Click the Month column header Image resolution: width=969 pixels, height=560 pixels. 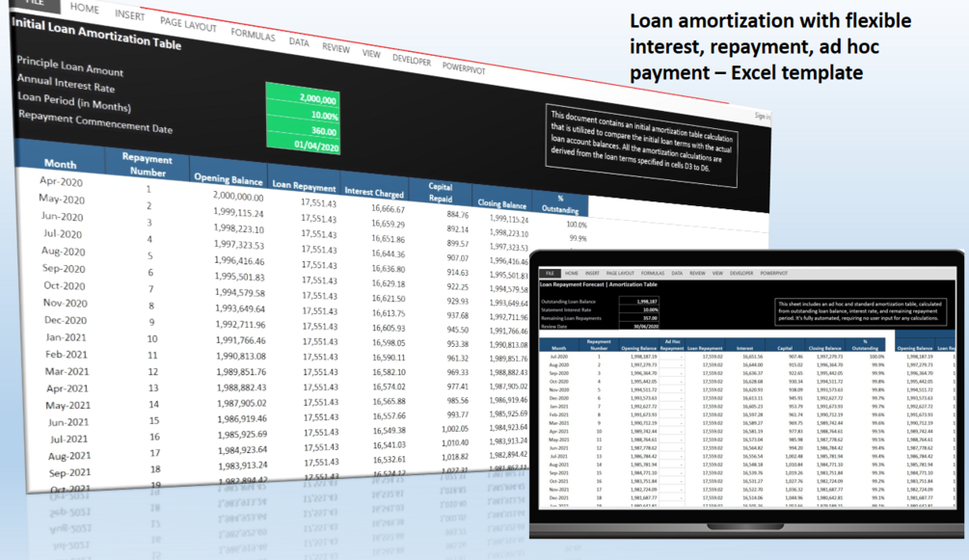coord(60,164)
